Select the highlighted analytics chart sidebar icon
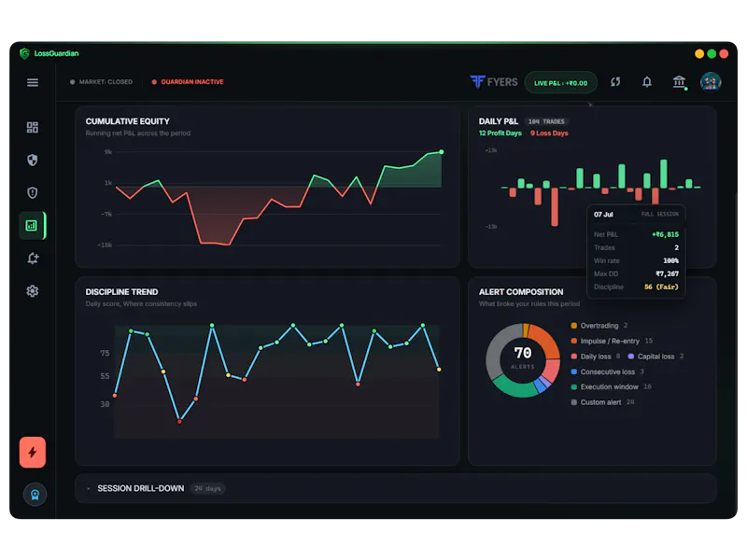 [32, 225]
